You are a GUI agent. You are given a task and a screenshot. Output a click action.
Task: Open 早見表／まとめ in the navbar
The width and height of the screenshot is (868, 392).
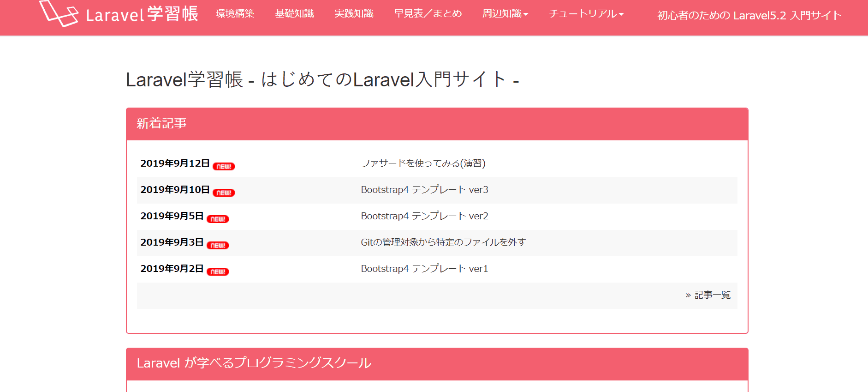(428, 14)
